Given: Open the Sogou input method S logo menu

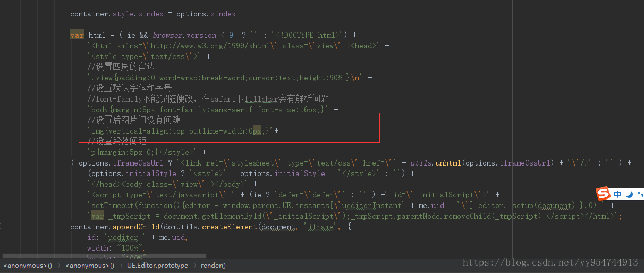Looking at the screenshot, I should [602, 194].
